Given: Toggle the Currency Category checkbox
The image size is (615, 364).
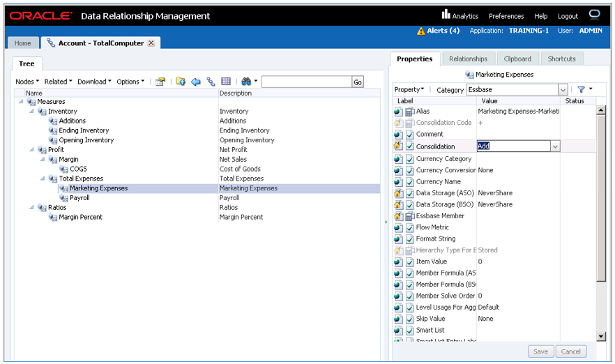Looking at the screenshot, I should point(410,159).
